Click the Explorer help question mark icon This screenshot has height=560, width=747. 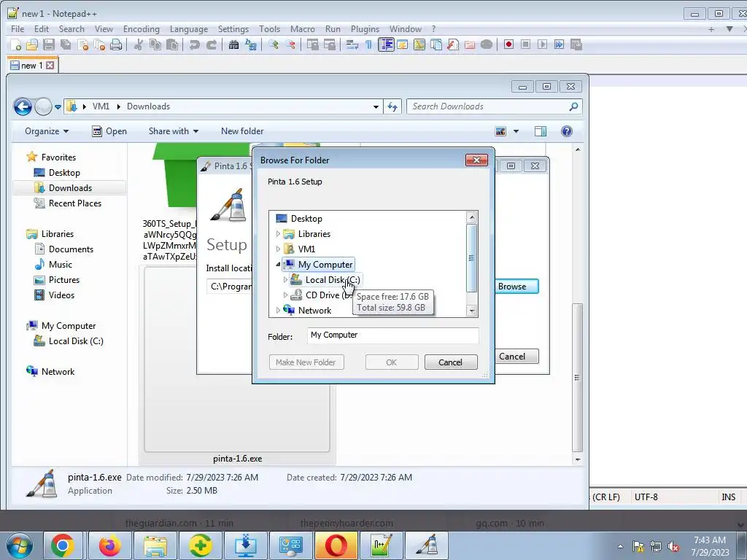566,131
